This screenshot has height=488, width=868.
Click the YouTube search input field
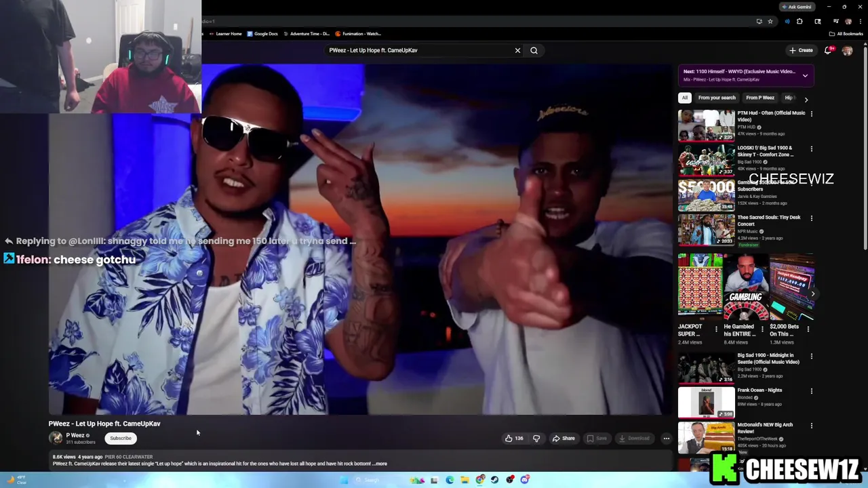[417, 50]
